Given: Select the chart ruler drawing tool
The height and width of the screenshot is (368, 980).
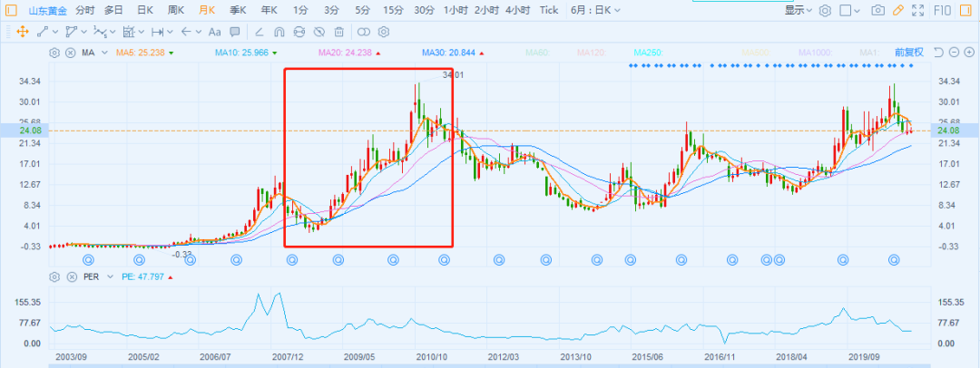Looking at the screenshot, I should click(129, 31).
